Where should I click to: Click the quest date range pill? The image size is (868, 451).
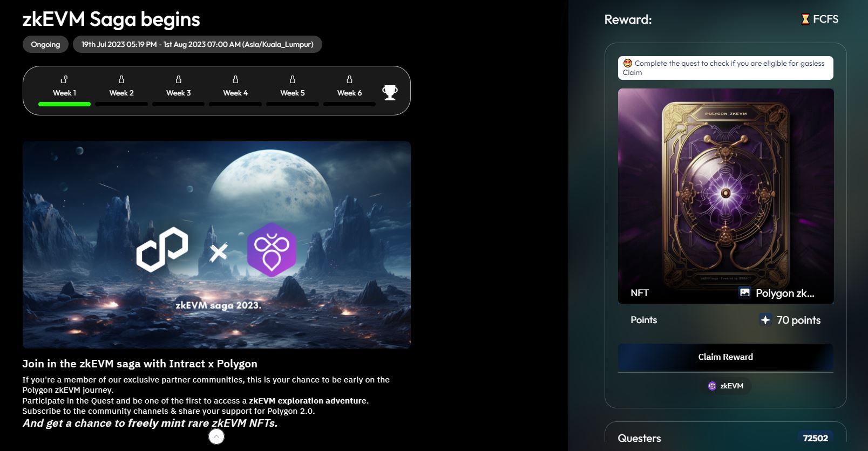point(197,44)
